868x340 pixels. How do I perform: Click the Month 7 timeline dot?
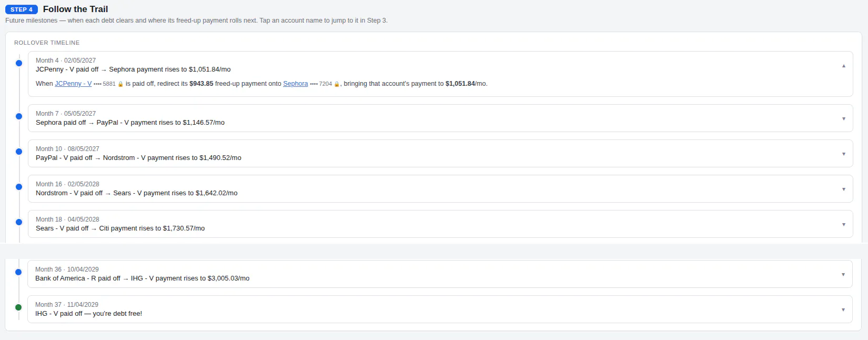[x=19, y=116]
